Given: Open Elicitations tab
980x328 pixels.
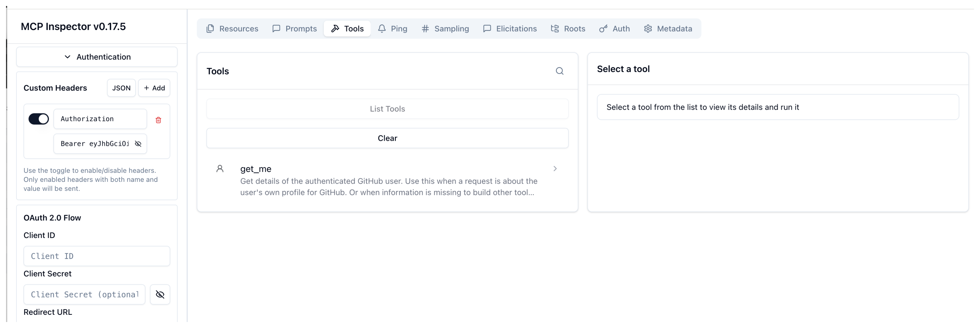Looking at the screenshot, I should pyautogui.click(x=510, y=29).
